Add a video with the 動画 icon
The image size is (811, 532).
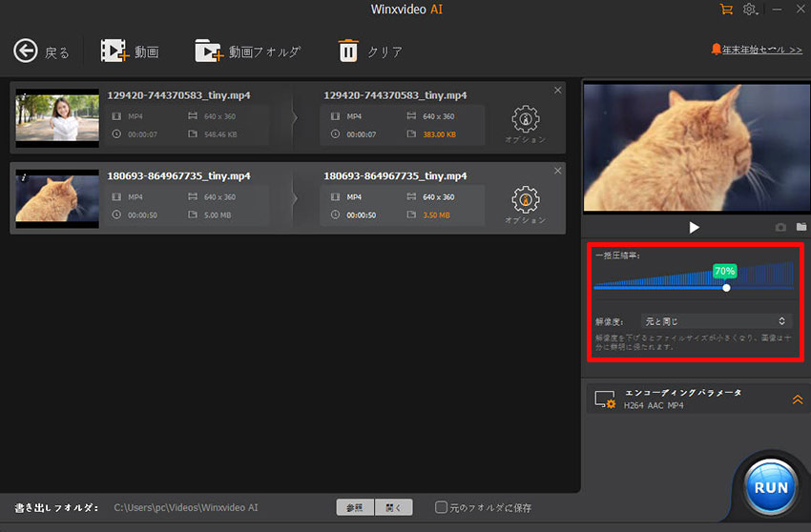pos(114,51)
